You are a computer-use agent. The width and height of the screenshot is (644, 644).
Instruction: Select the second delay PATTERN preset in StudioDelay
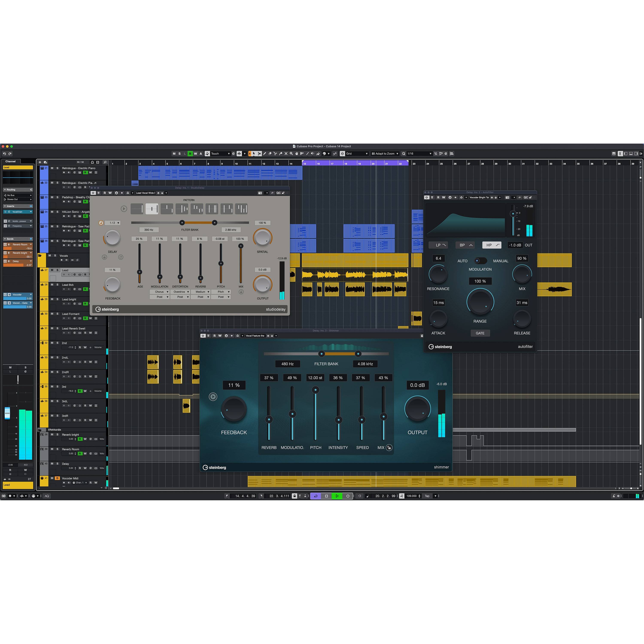pyautogui.click(x=152, y=209)
